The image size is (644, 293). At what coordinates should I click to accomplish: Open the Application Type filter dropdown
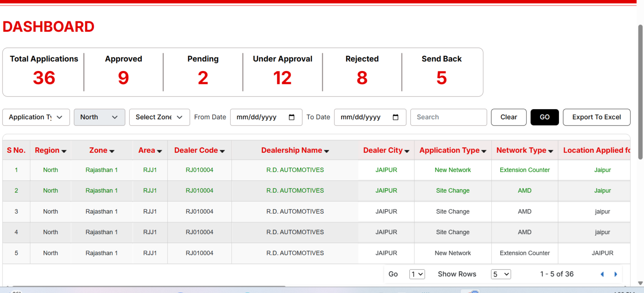tap(36, 117)
